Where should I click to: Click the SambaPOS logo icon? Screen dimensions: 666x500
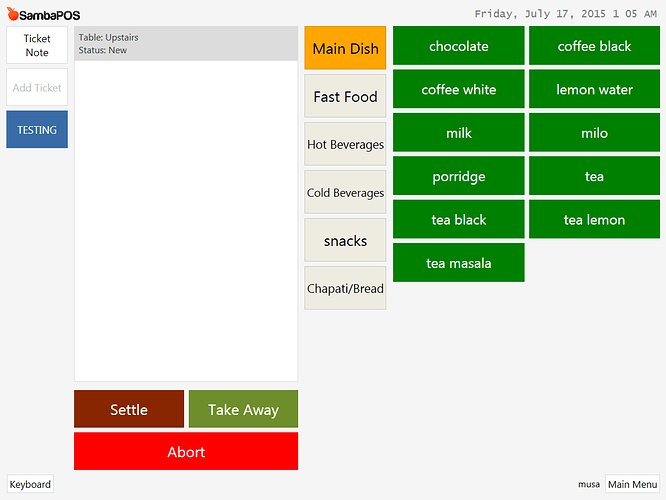tap(13, 15)
